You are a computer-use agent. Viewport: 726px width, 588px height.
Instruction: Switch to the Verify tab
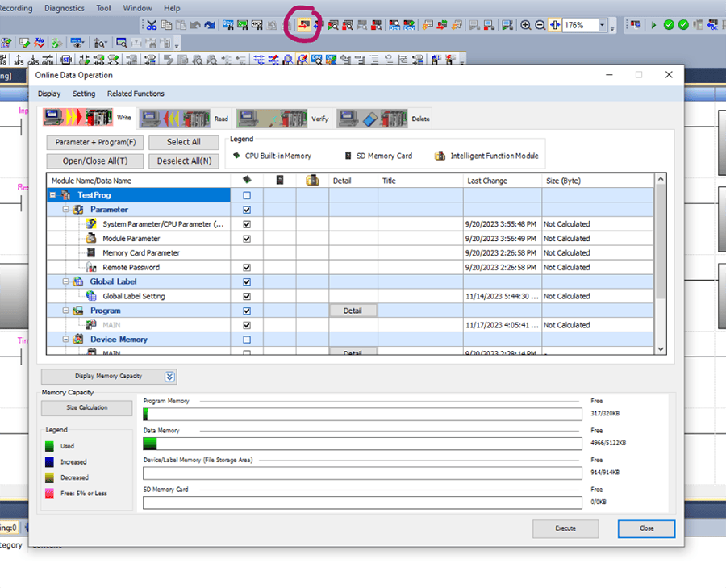point(284,119)
